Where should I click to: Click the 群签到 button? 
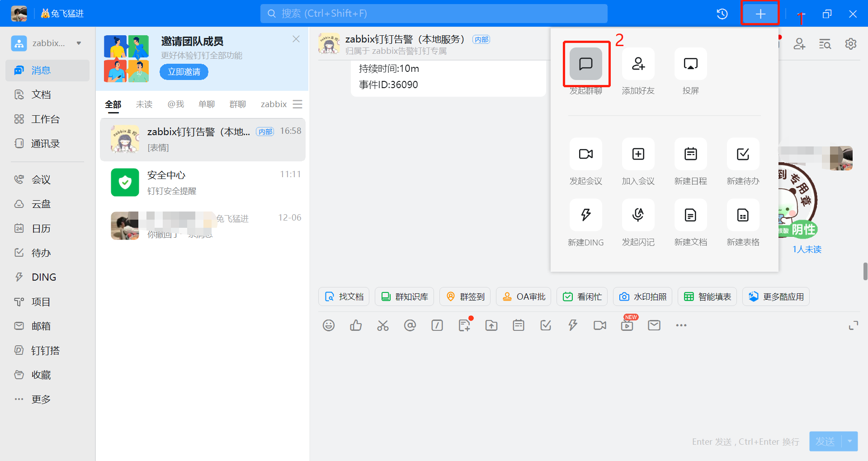click(x=465, y=297)
